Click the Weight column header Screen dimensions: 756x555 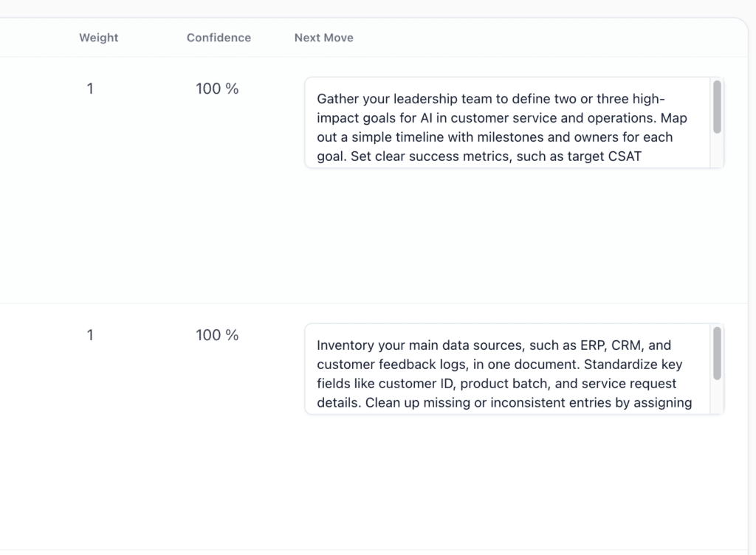coord(98,38)
